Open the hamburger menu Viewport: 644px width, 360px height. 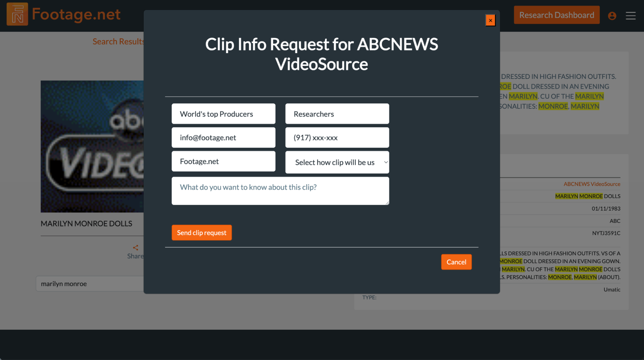(630, 15)
